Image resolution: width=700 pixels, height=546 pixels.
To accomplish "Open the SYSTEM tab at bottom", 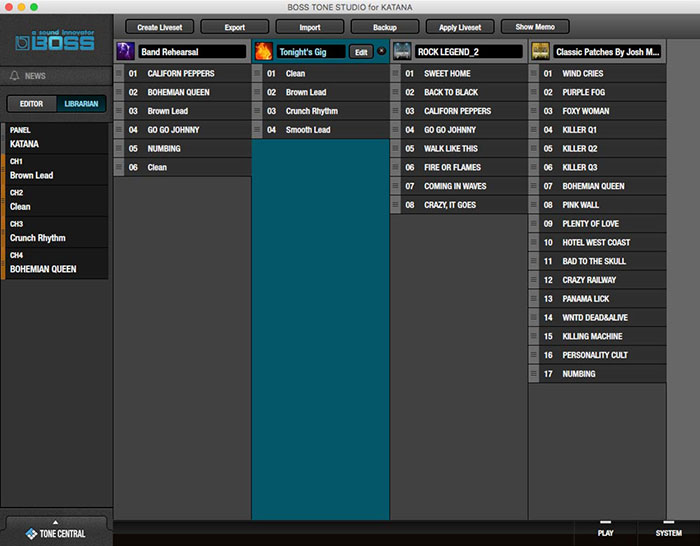I will (668, 533).
